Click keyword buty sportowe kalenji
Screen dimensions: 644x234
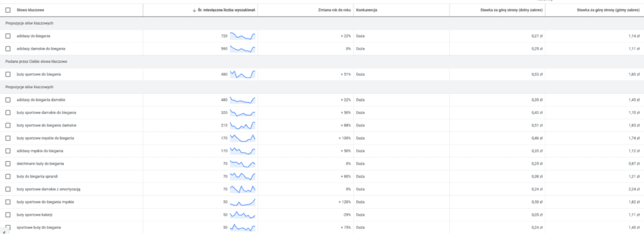(x=35, y=214)
